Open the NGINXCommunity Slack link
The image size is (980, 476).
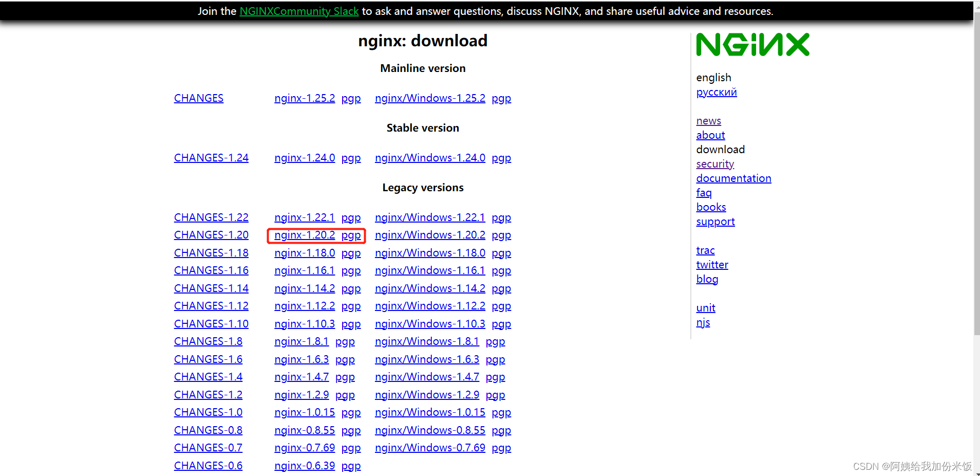tap(299, 11)
